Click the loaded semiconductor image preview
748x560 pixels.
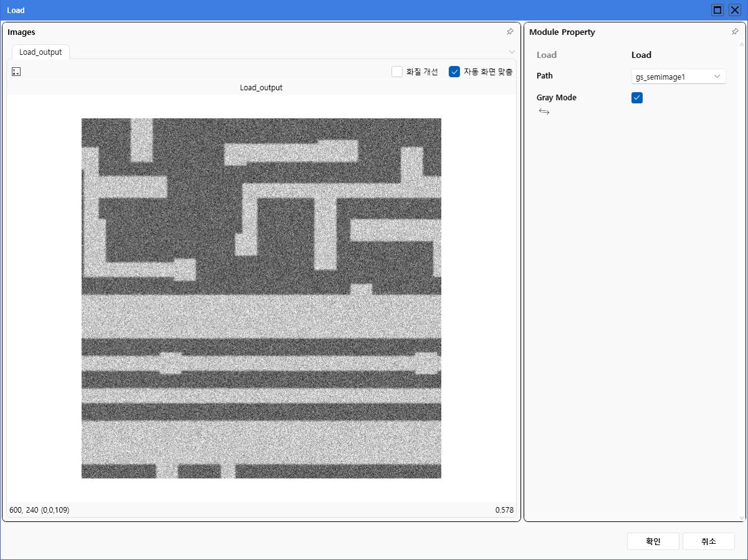[x=261, y=298]
